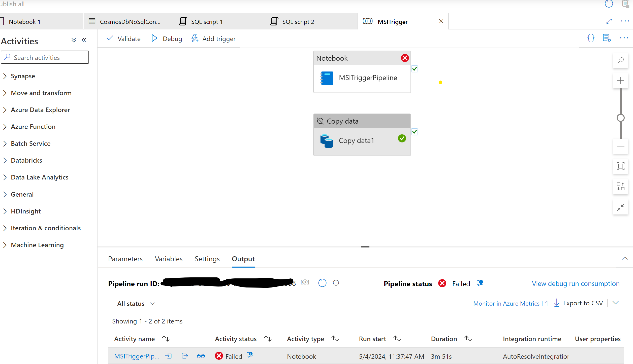Screen dimensions: 633x364
Task: Refresh the pipeline run output
Action: (322, 283)
